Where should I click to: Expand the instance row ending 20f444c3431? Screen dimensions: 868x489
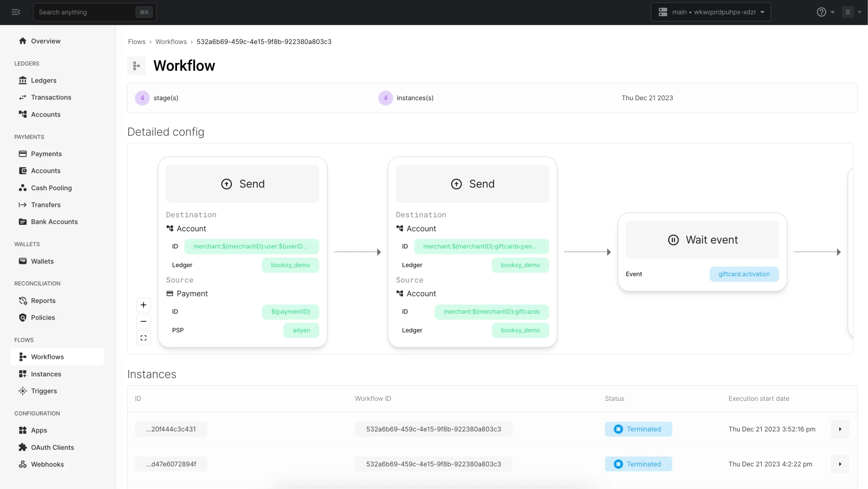[x=840, y=429]
